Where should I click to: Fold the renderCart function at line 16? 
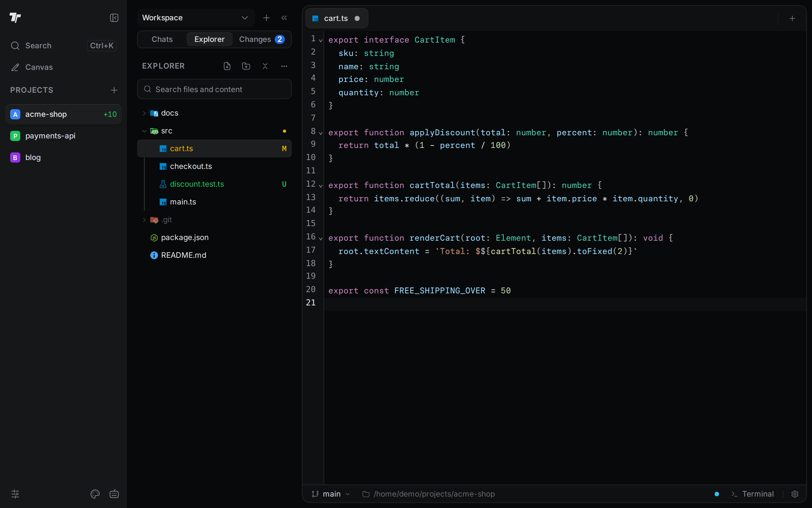pos(321,239)
